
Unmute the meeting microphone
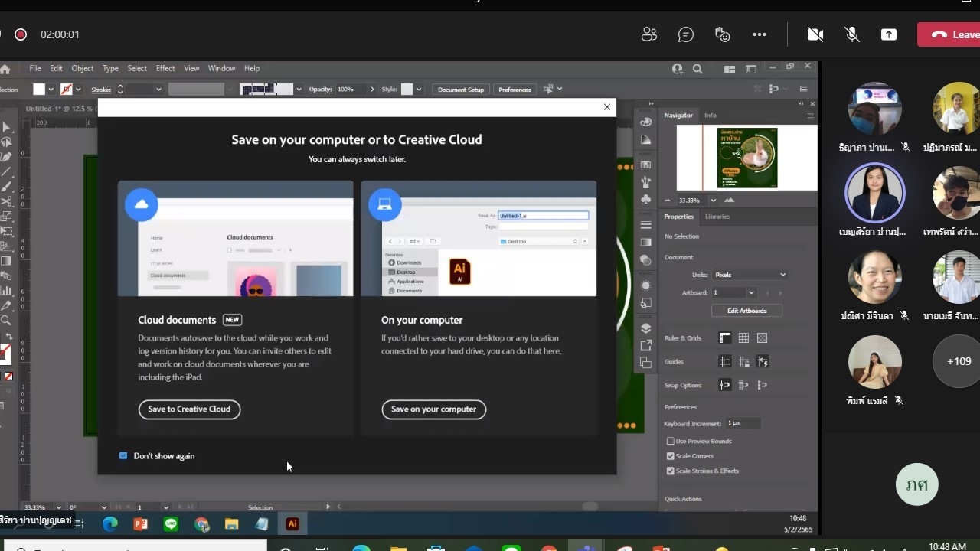tap(851, 34)
